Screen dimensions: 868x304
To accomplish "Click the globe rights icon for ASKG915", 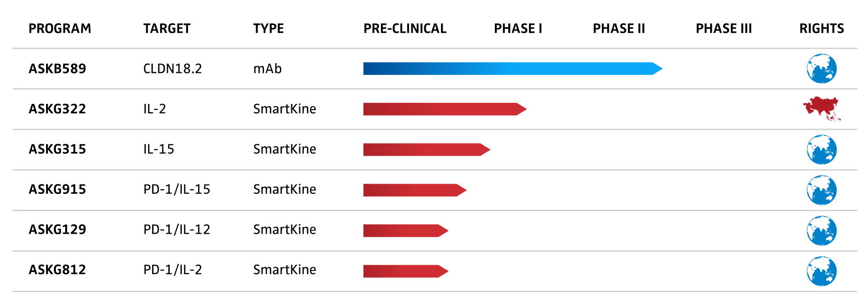I will [821, 190].
